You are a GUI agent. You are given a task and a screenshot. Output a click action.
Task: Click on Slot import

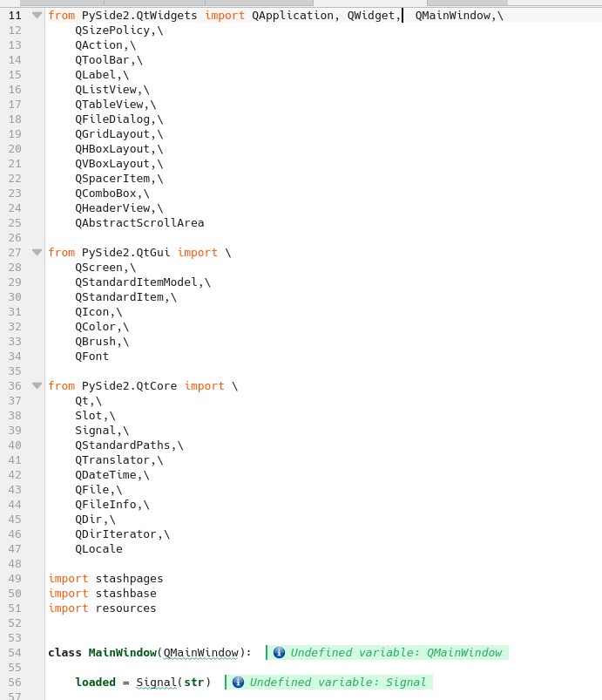click(89, 416)
